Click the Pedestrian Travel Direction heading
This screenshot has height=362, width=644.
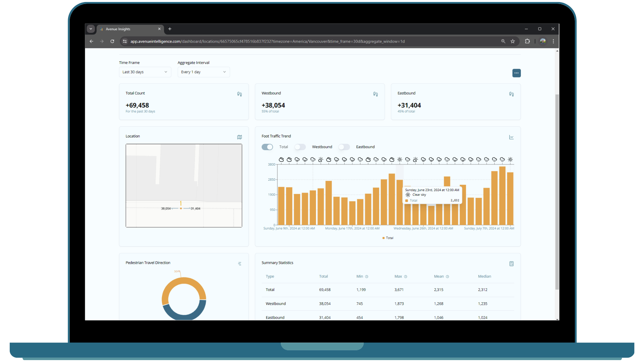pyautogui.click(x=148, y=263)
